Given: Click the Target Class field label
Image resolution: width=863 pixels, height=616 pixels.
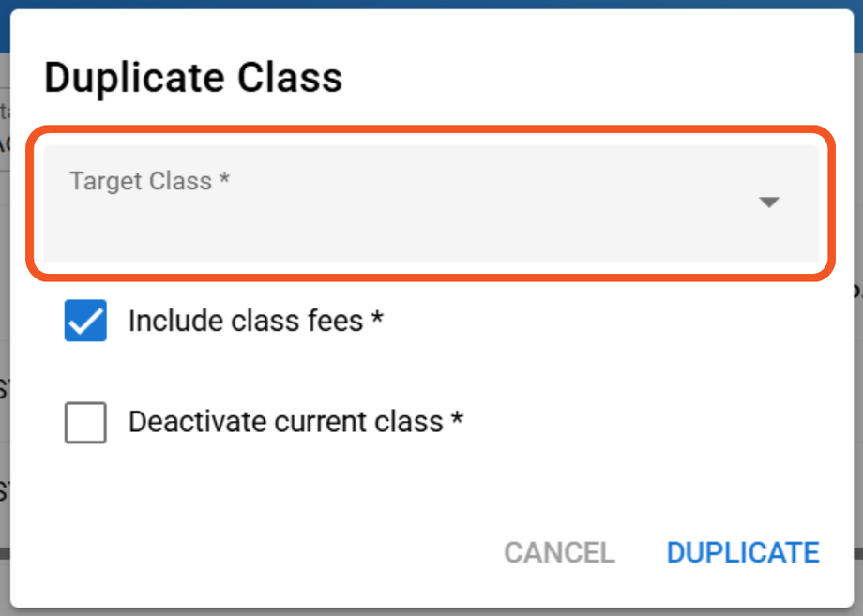Looking at the screenshot, I should [x=141, y=181].
